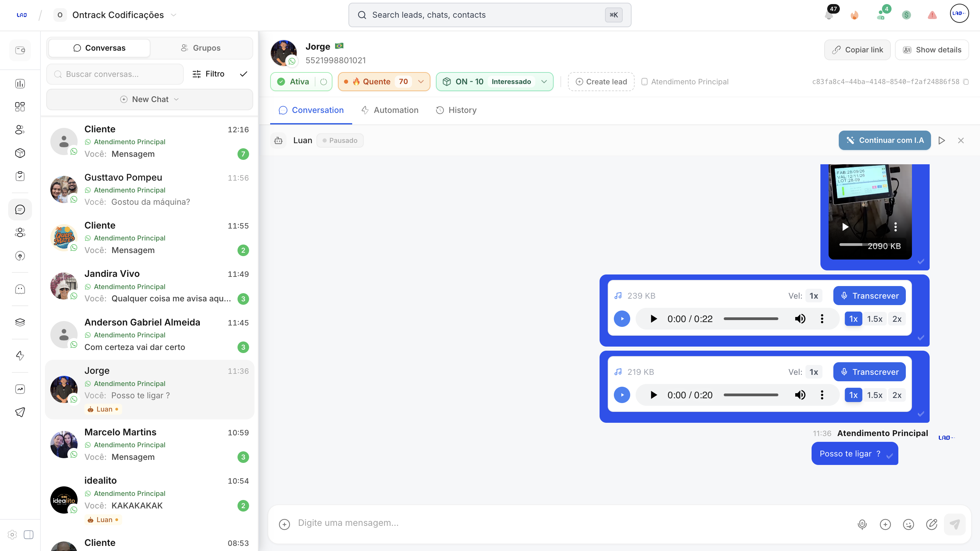Screen dimensions: 980x551
Task: Open the video thumbnail three-dot menu
Action: [896, 227]
